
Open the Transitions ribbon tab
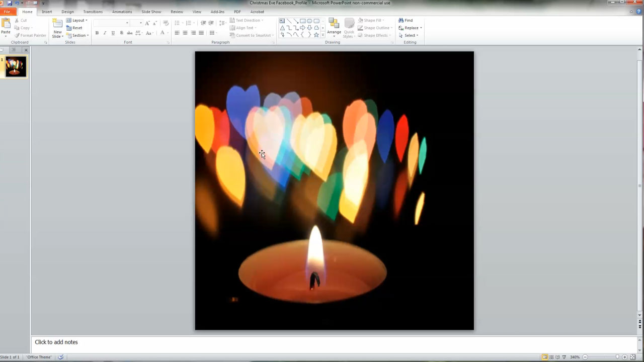click(93, 12)
